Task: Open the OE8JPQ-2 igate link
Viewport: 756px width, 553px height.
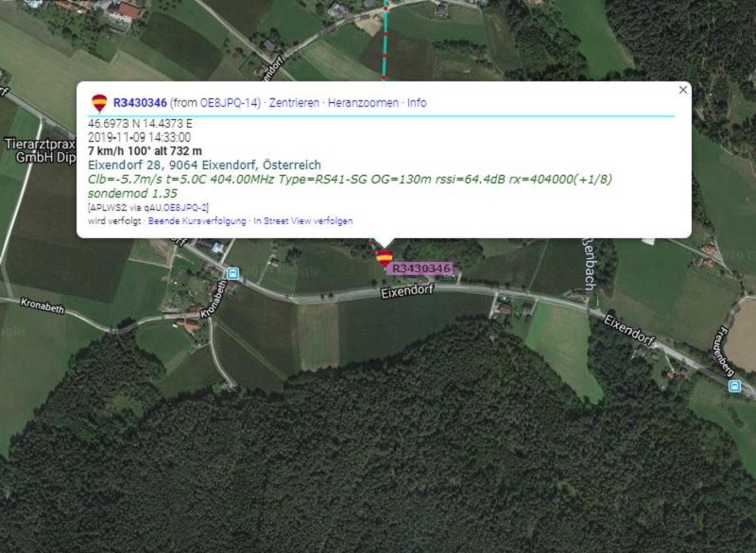Action: click(185, 208)
